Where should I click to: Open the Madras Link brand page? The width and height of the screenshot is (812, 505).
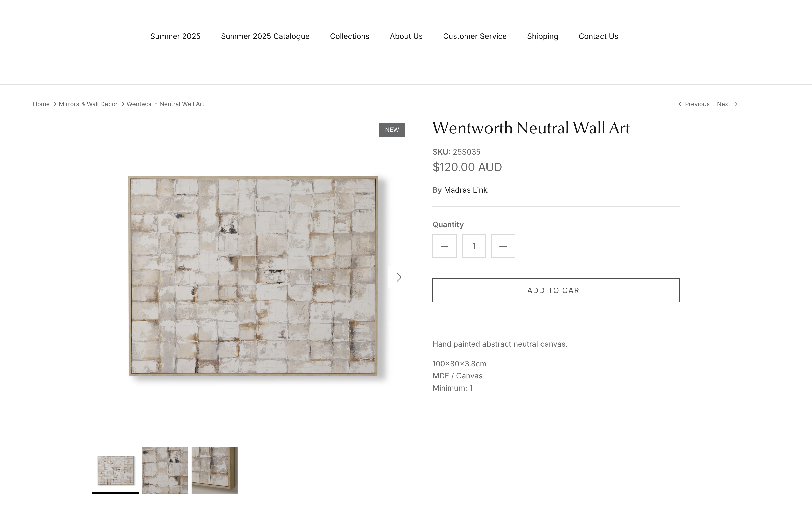click(x=466, y=190)
